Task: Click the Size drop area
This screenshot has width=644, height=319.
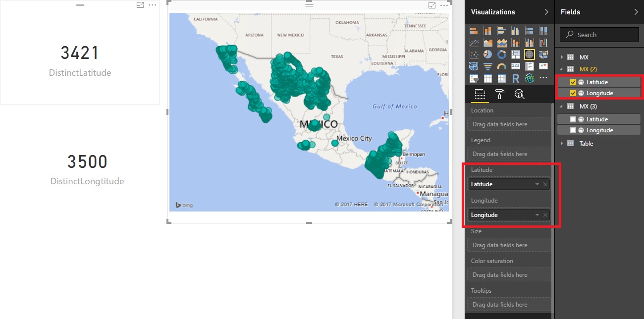Action: point(509,245)
